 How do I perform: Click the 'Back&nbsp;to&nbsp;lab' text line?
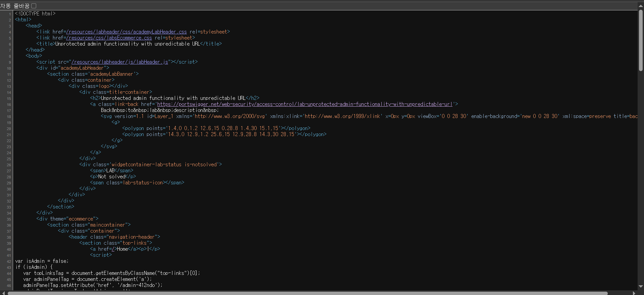(160, 110)
